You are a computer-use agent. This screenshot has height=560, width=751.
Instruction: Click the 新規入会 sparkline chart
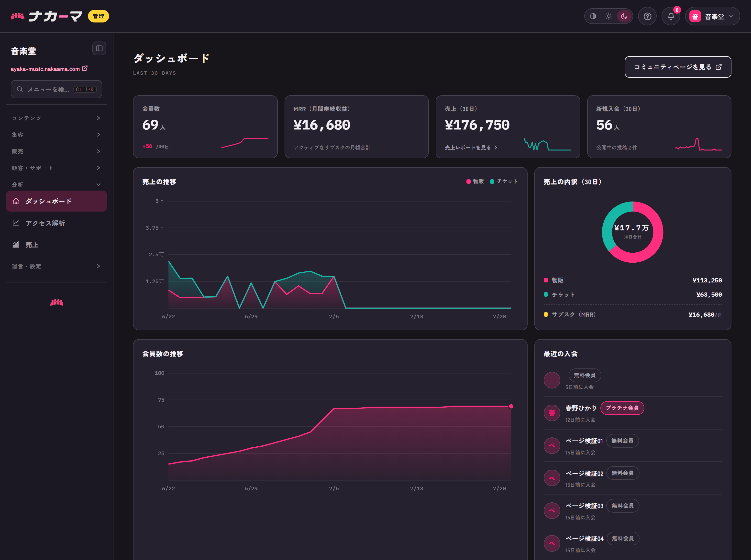[x=698, y=144]
